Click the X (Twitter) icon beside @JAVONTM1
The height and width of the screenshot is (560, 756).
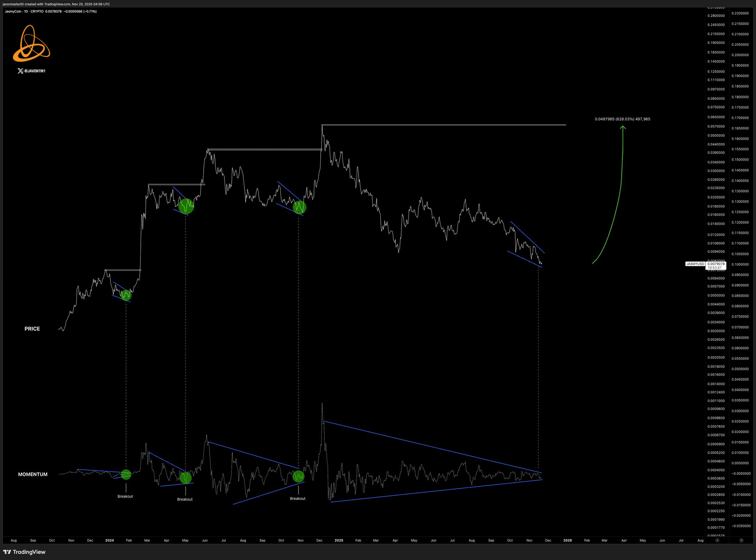tap(20, 71)
